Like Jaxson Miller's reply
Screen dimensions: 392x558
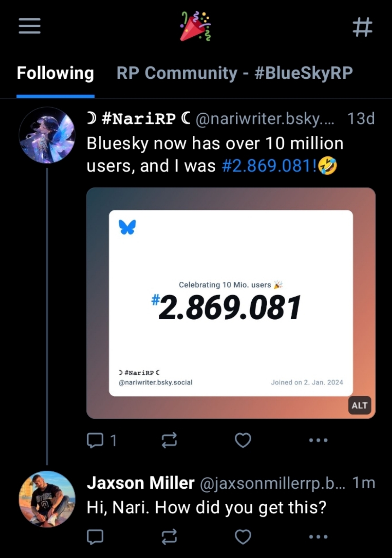[243, 537]
